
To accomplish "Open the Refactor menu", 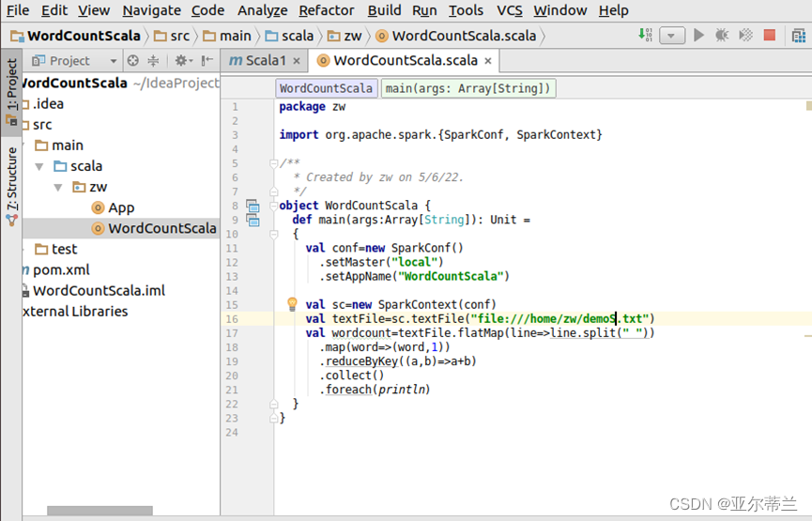I will click(327, 10).
